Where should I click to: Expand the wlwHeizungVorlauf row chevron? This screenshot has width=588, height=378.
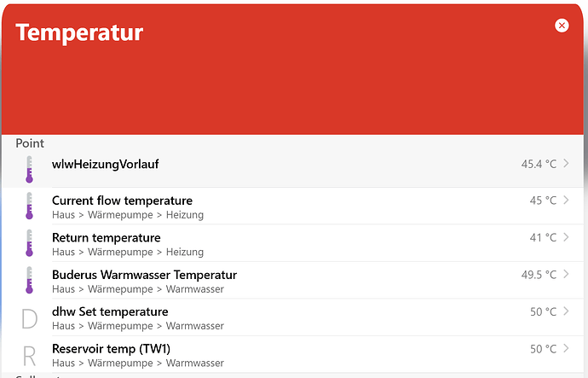pyautogui.click(x=567, y=163)
